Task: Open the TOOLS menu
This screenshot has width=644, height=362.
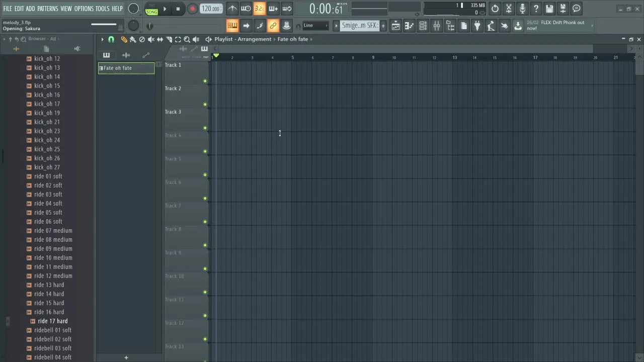Action: 102,9
